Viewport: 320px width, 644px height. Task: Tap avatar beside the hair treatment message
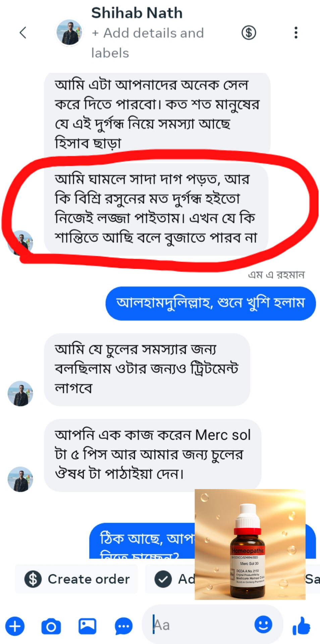click(20, 393)
